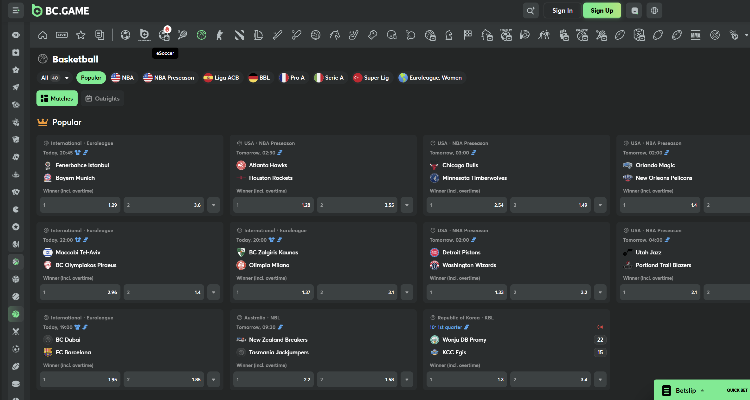Expand more markets for Fenerbahce vs Bayern match

pos(214,205)
